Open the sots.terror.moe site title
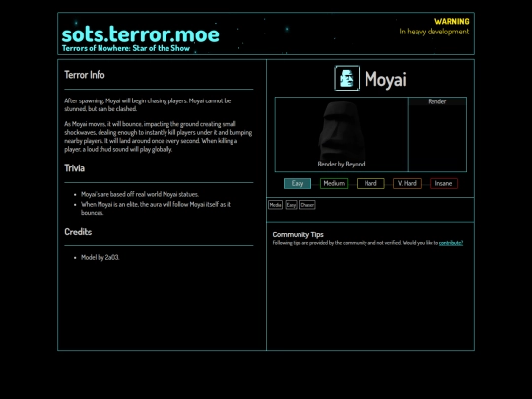Screen dimensions: 532x399 click(x=141, y=34)
